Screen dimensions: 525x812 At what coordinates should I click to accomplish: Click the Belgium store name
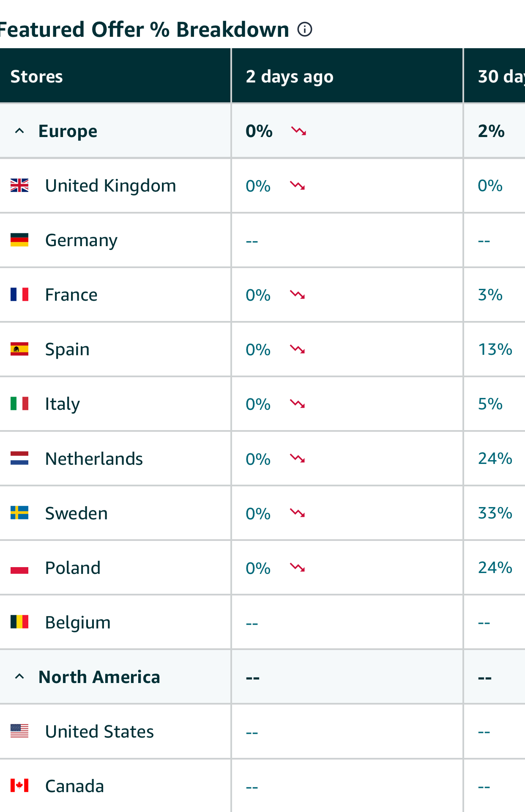tap(78, 623)
